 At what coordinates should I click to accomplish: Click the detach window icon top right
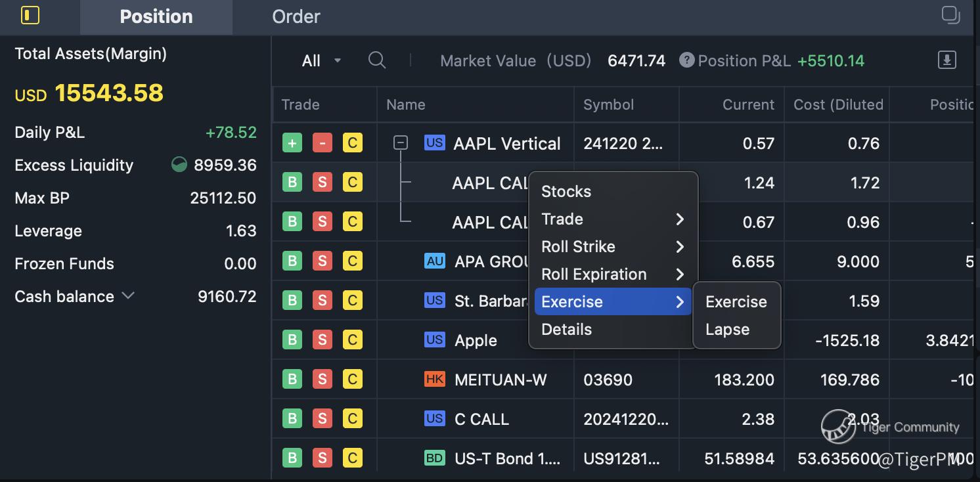tap(950, 15)
